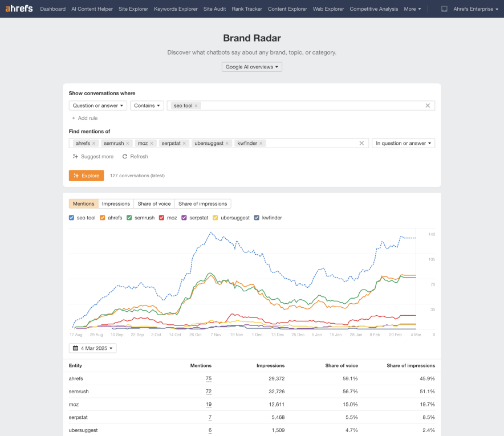Toggle the ubersuggest series checkbox

point(216,218)
